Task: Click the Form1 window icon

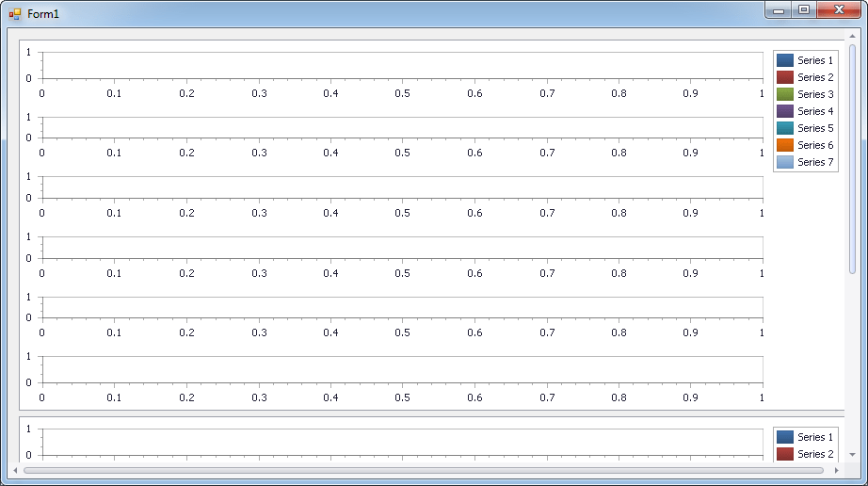Action: click(x=15, y=14)
